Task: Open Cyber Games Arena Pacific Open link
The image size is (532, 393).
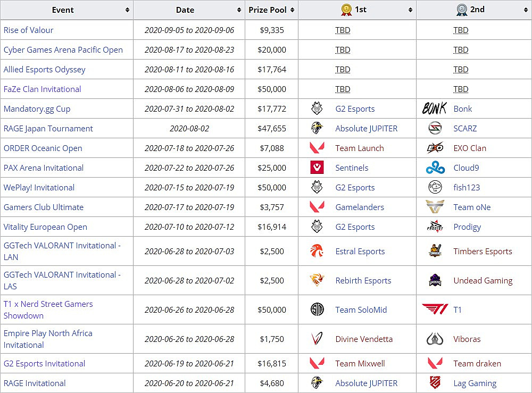Action: pyautogui.click(x=63, y=49)
